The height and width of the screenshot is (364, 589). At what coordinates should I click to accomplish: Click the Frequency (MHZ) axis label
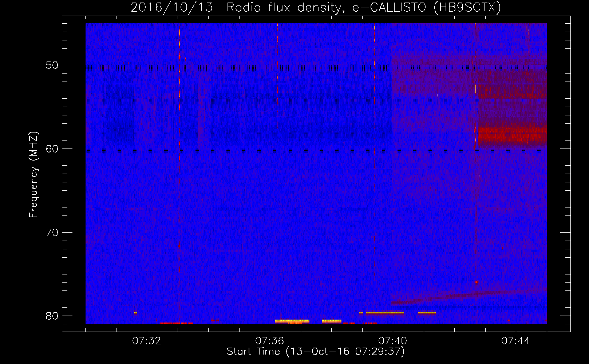click(33, 175)
